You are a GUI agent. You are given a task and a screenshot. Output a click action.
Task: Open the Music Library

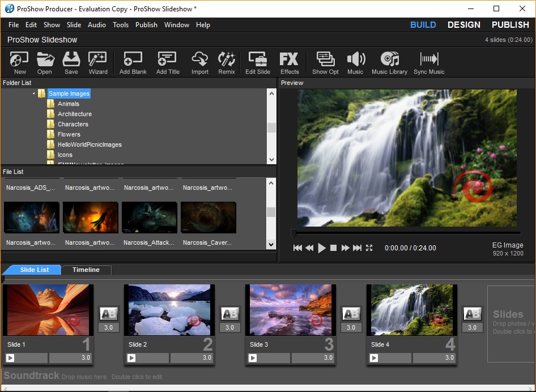[x=389, y=62]
